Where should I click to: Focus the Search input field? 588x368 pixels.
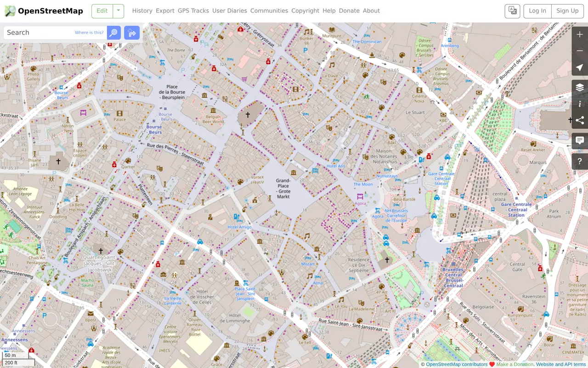point(55,33)
